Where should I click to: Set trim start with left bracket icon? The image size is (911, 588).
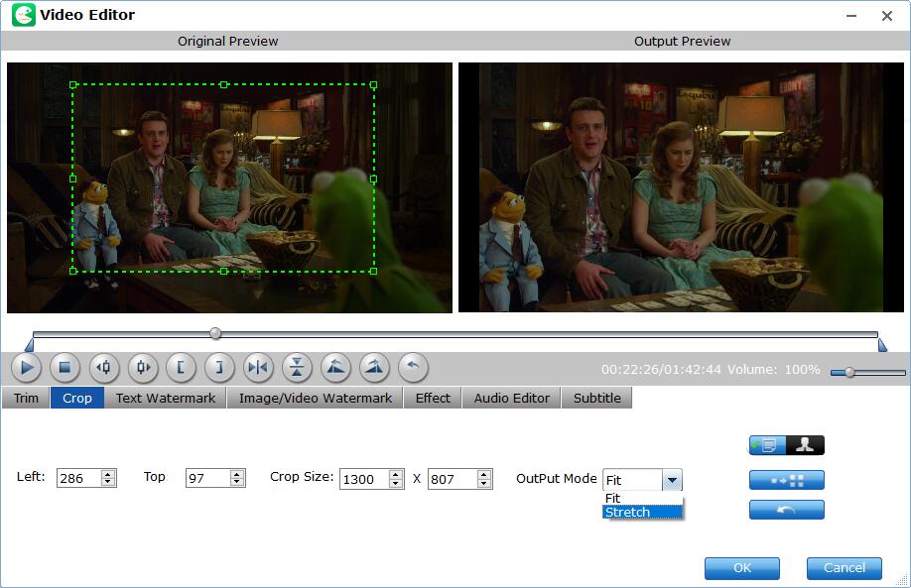point(181,368)
